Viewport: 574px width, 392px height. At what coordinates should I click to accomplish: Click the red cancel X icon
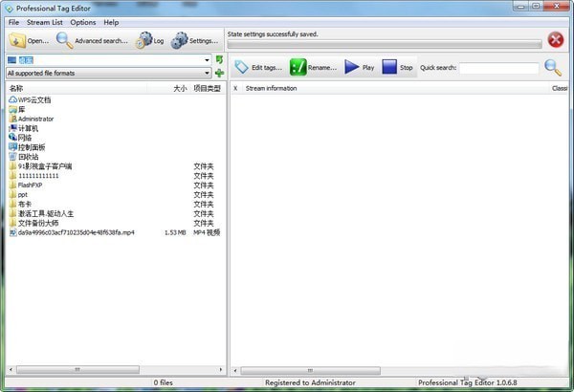pyautogui.click(x=556, y=40)
